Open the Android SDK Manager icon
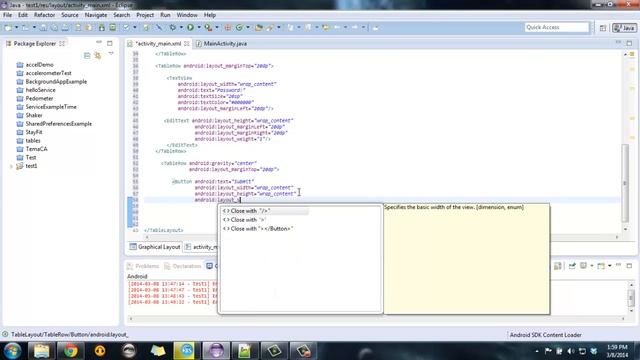The image size is (640, 360). [x=102, y=27]
